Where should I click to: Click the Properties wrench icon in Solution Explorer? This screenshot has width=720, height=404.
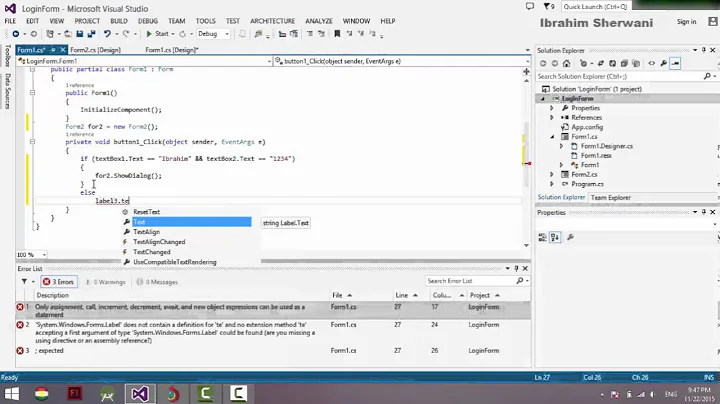[664, 63]
